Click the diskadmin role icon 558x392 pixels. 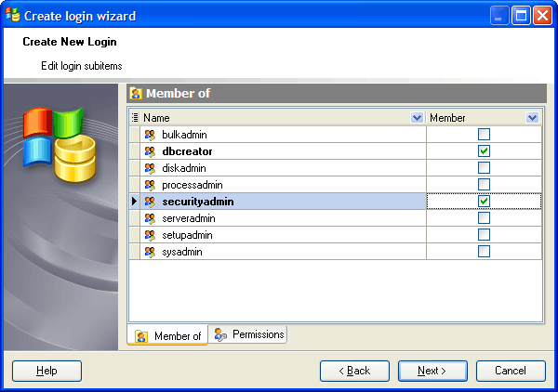(x=150, y=168)
